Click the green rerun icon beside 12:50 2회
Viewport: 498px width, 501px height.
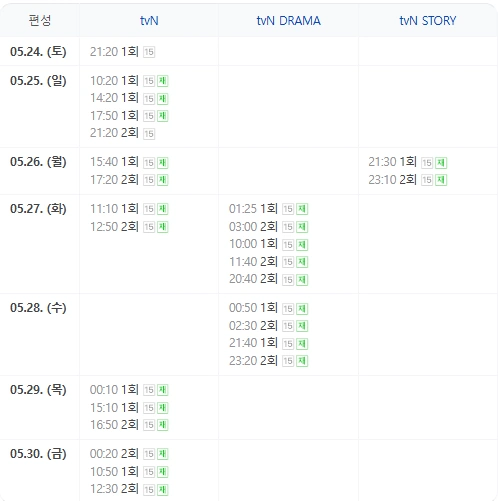(x=163, y=227)
